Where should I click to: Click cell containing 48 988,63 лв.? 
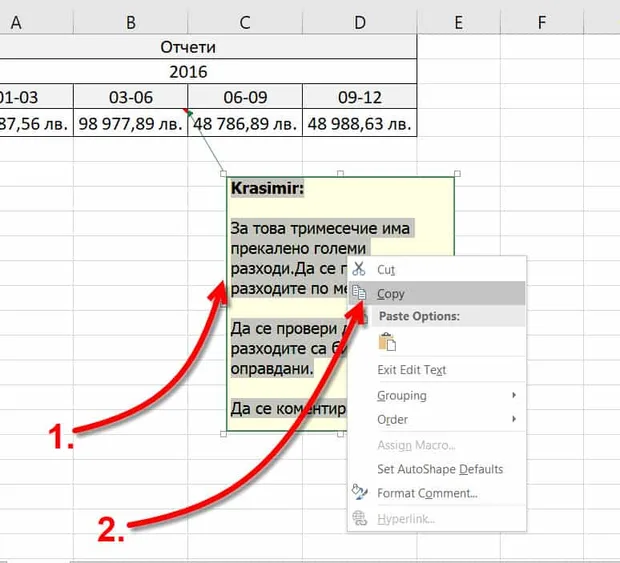(x=359, y=123)
